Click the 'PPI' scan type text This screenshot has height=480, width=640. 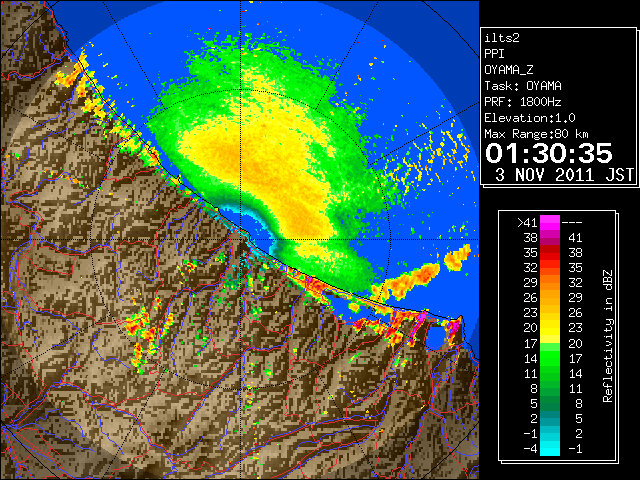pyautogui.click(x=494, y=54)
